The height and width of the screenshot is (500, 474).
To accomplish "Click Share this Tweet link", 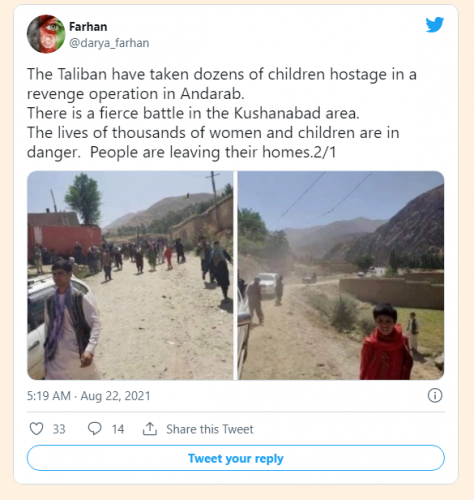I will (x=210, y=429).
